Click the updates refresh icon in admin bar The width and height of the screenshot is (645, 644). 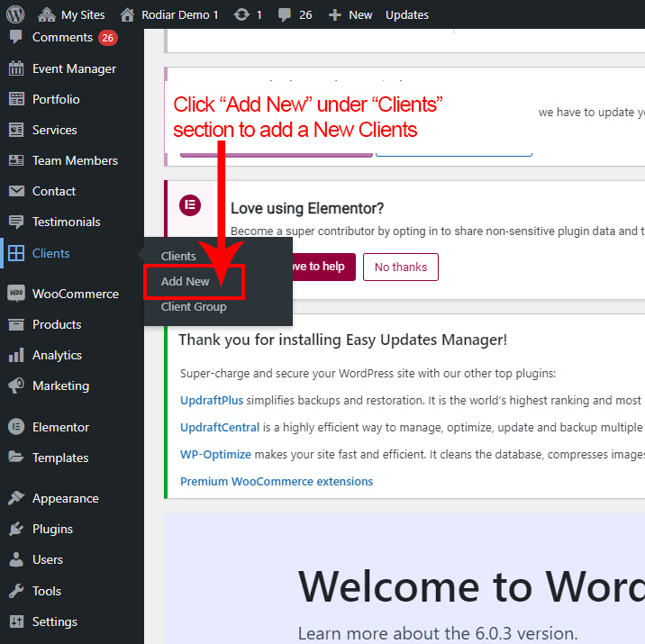(241, 14)
